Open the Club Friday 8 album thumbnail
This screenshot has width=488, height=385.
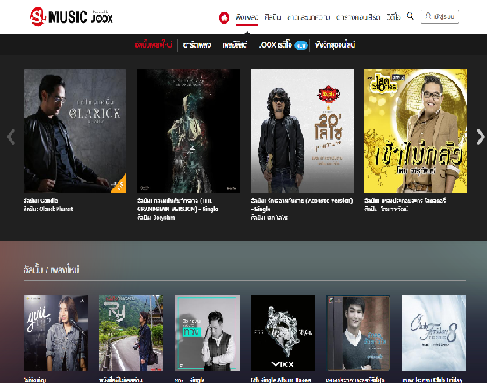(x=434, y=333)
